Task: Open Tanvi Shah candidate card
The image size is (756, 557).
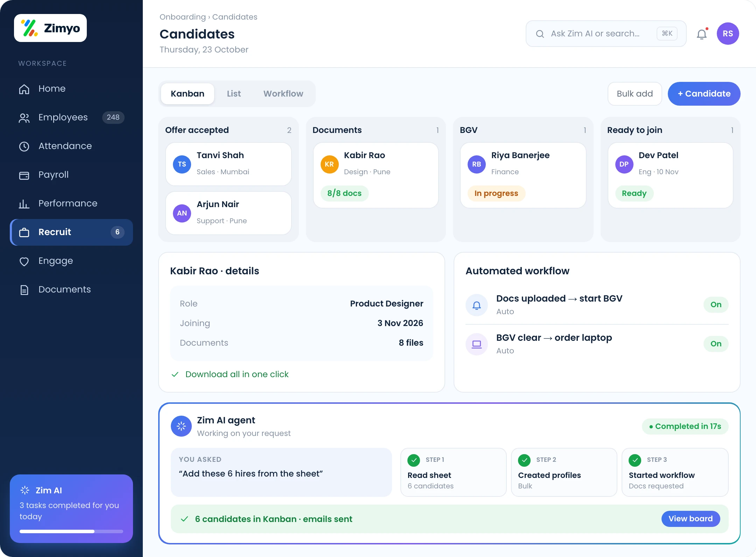Action: 229,164
